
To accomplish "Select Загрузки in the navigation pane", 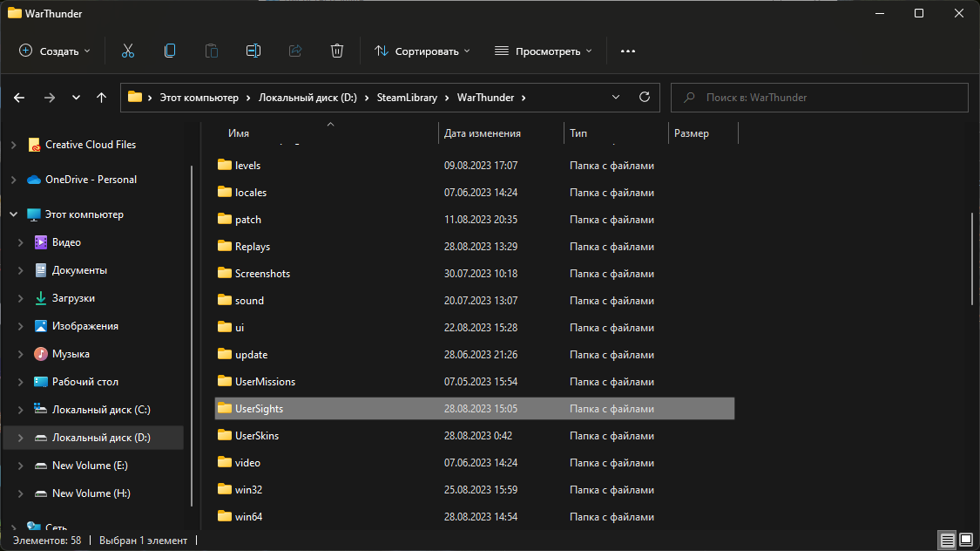I will pos(73,298).
